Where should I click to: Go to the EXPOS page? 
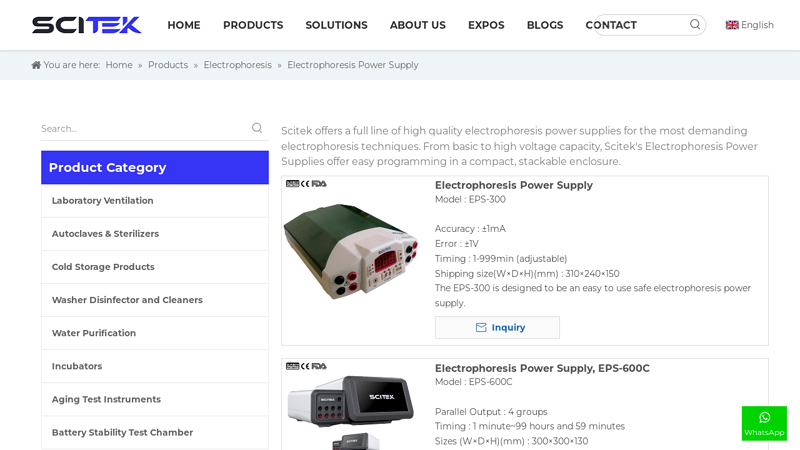coord(486,25)
